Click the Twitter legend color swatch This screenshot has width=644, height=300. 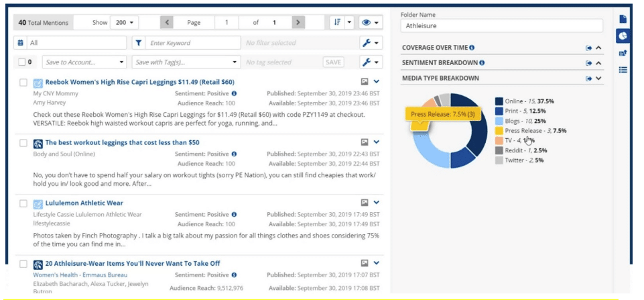coord(499,160)
